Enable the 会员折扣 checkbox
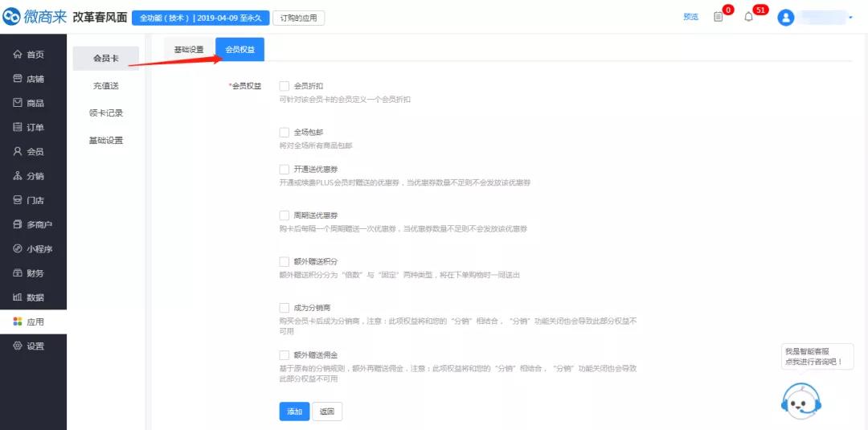868x430 pixels. (284, 86)
